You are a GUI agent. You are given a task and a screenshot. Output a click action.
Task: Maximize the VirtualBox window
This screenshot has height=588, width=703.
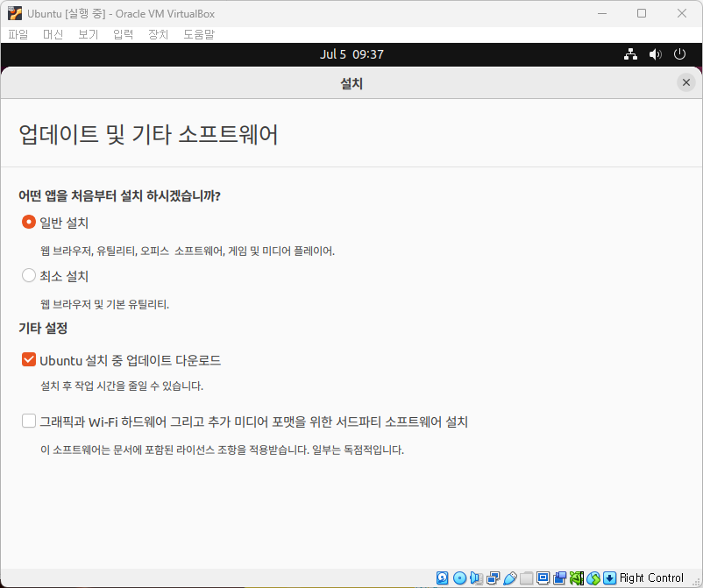click(x=642, y=13)
